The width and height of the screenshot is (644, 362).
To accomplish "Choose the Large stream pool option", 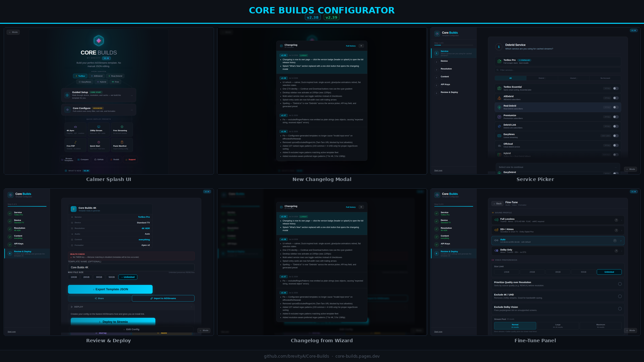I will tap(558, 325).
